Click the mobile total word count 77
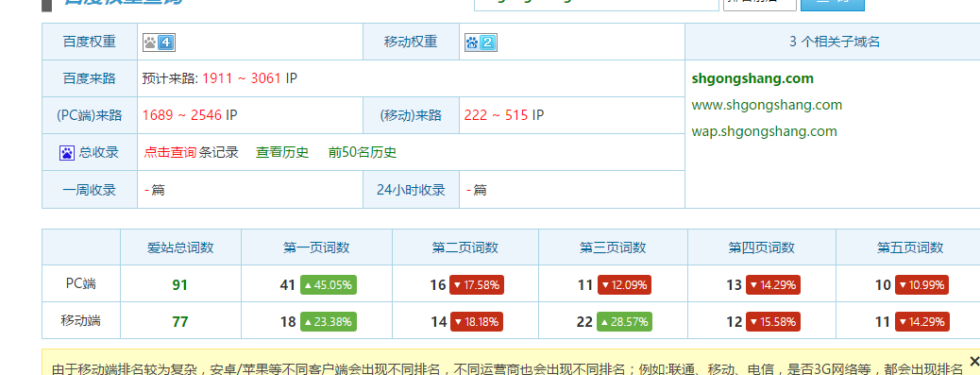The image size is (980, 375). 180,322
